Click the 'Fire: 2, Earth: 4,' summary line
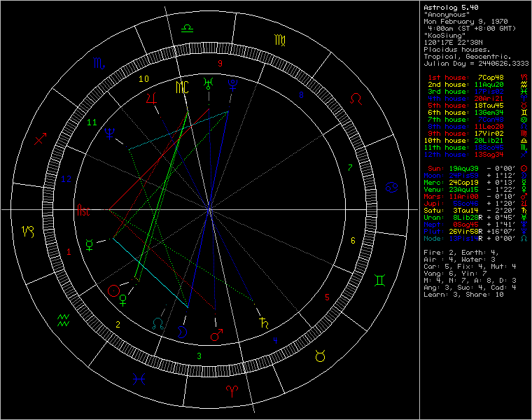This screenshot has height=420, width=532. pos(461,253)
